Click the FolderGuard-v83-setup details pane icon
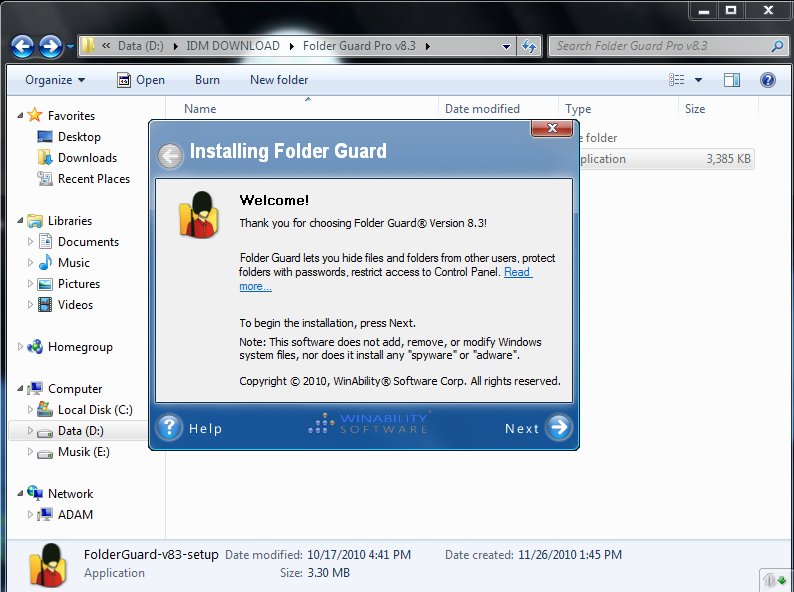Image resolution: width=794 pixels, height=592 pixels. pyautogui.click(x=48, y=565)
